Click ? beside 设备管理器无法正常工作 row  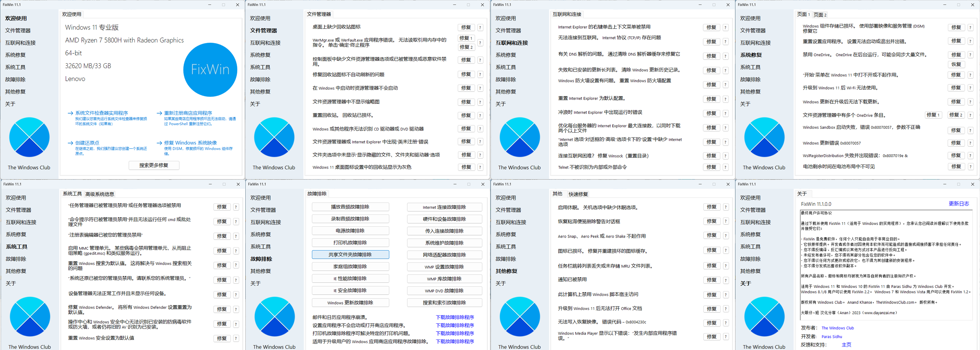236,294
